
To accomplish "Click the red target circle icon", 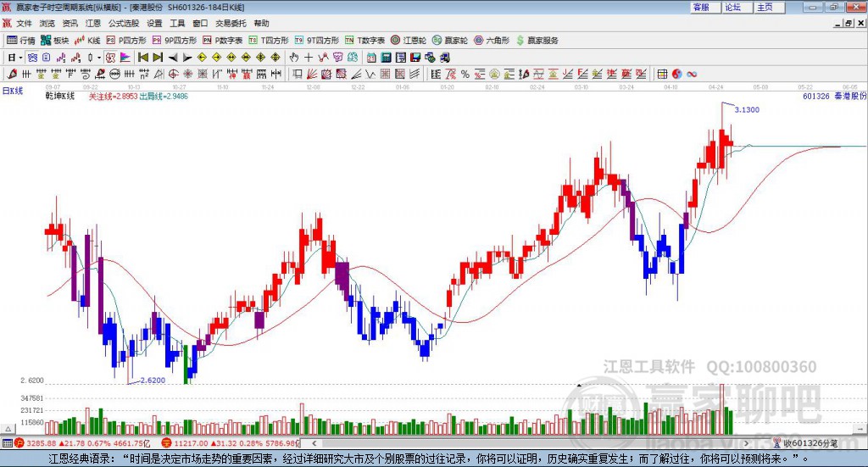I will point(173,74).
